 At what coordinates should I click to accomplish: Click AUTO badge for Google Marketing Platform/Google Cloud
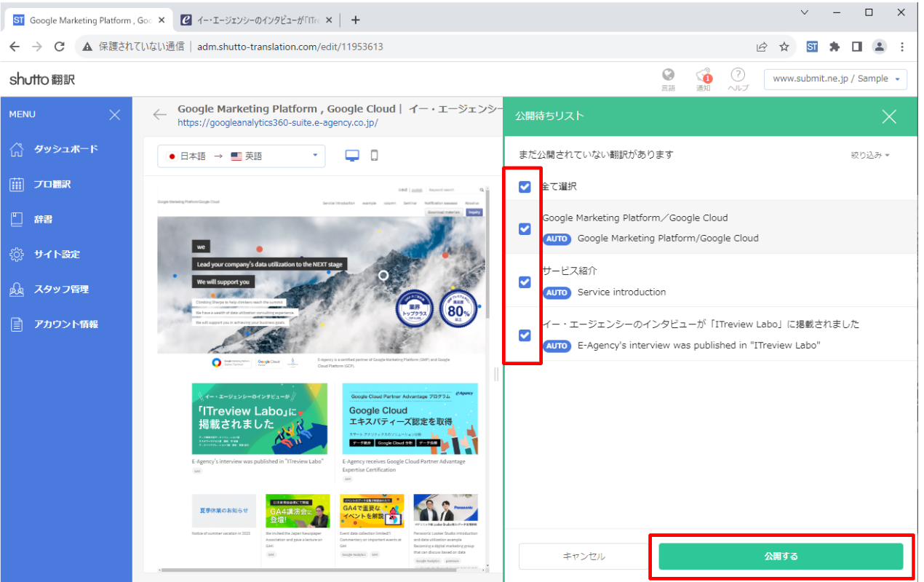(x=557, y=239)
